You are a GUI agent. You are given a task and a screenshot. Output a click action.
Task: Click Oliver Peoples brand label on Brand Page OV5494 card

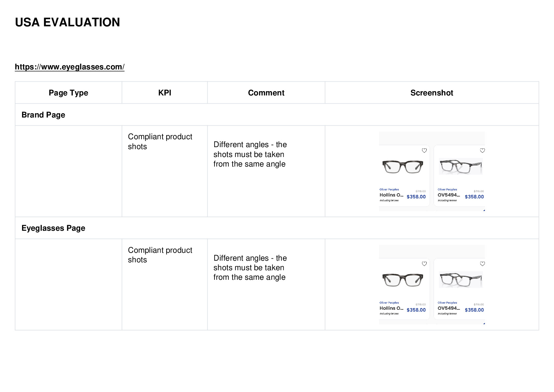coord(447,190)
